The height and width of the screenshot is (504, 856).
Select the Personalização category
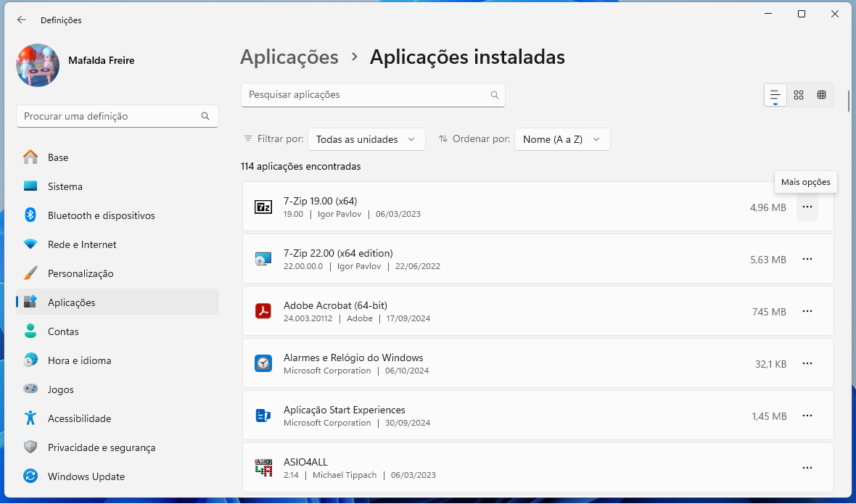click(x=118, y=273)
